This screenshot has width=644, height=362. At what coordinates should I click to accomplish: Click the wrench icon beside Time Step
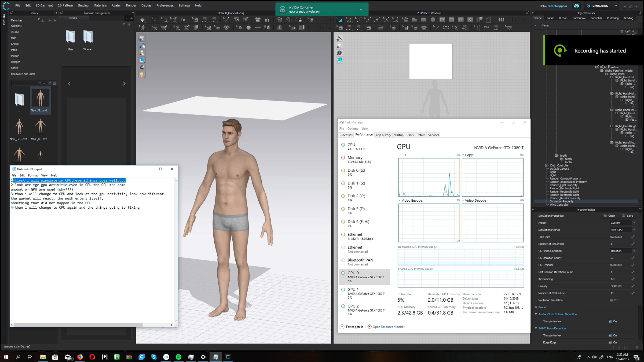point(633,237)
